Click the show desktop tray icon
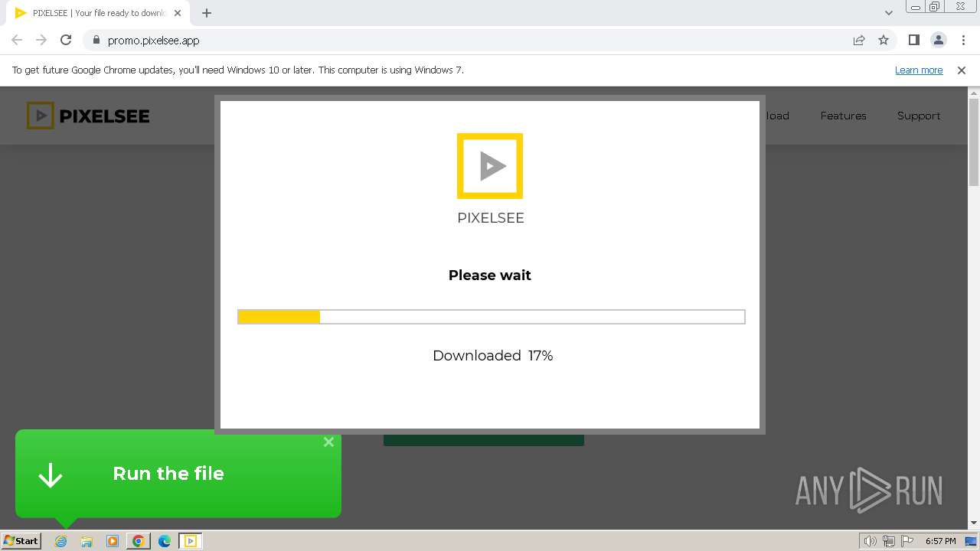This screenshot has width=980, height=551. 971,541
